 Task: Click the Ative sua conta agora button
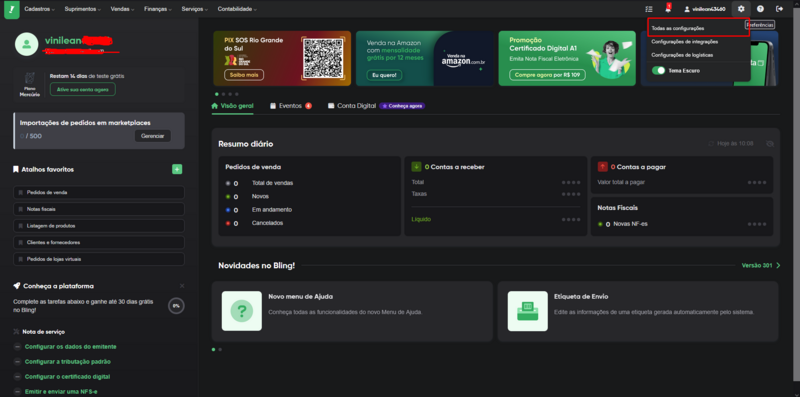tap(83, 89)
